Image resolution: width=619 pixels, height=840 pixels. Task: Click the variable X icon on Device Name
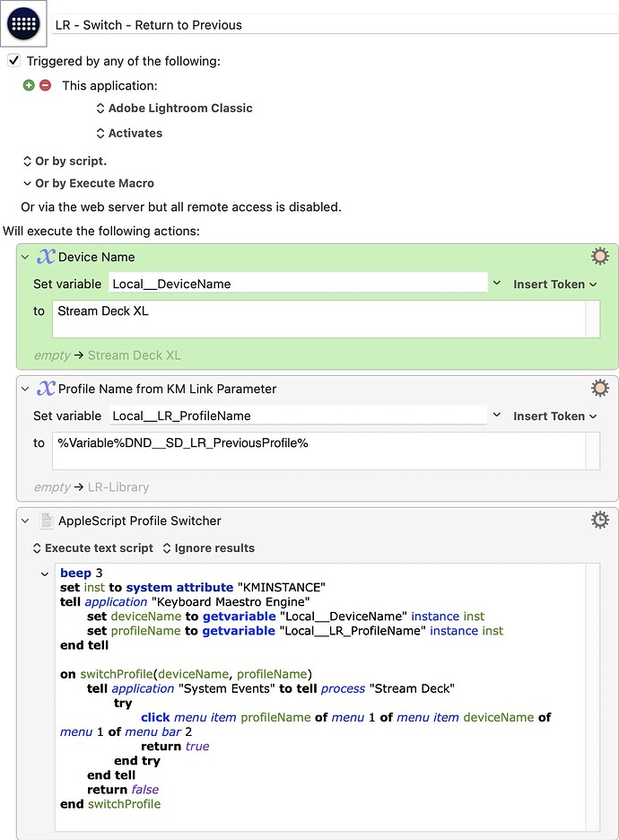(47, 257)
